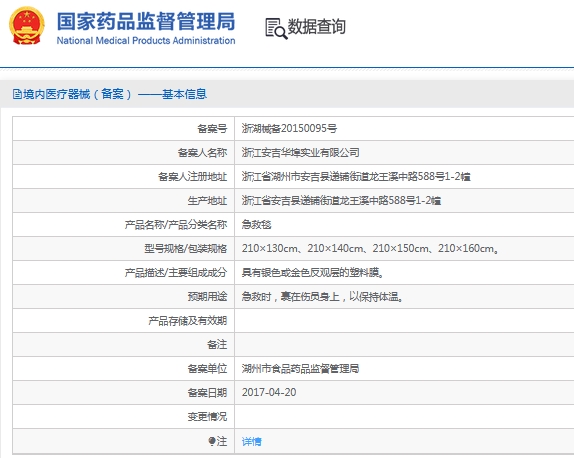Click the 备案日期 row label
The width and height of the screenshot is (574, 458).
pos(207,392)
